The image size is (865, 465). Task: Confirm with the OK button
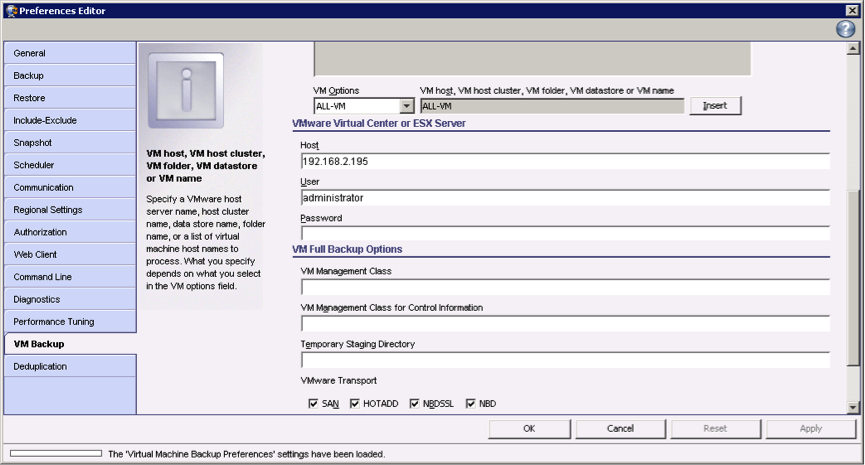pyautogui.click(x=530, y=429)
